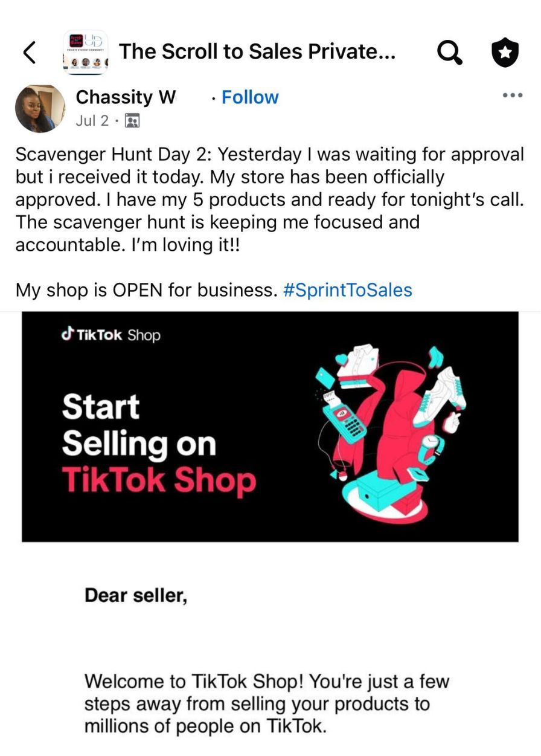Open the #SprintToSales hashtag
The image size is (541, 756).
click(347, 290)
